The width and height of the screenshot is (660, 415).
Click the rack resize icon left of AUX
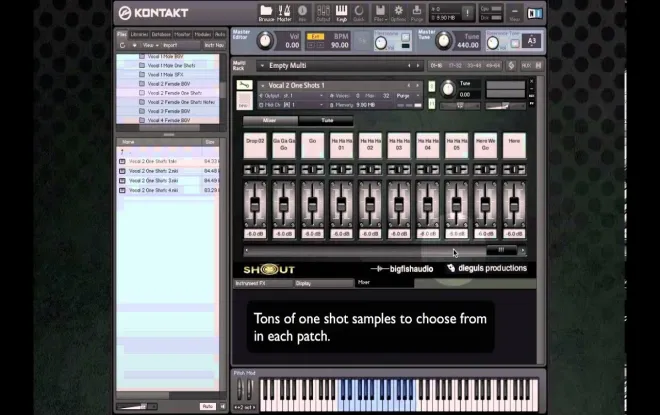pos(511,66)
